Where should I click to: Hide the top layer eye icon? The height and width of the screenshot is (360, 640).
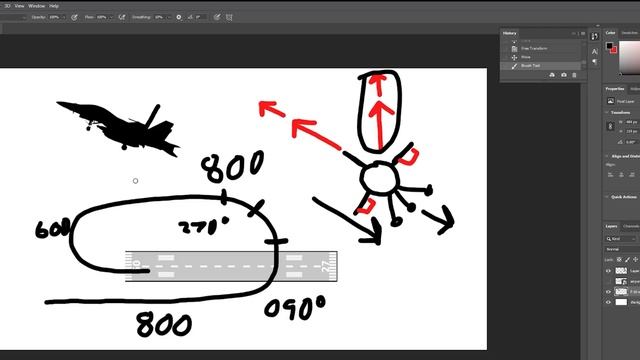click(x=608, y=271)
